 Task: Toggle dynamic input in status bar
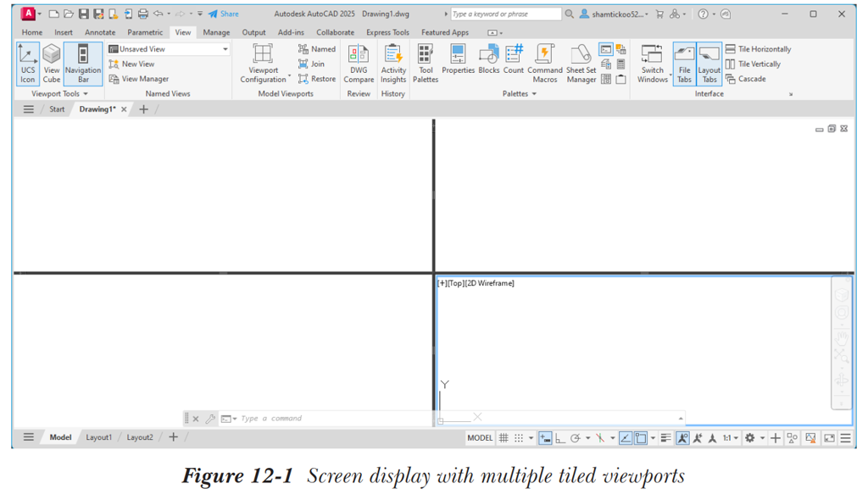point(545,438)
